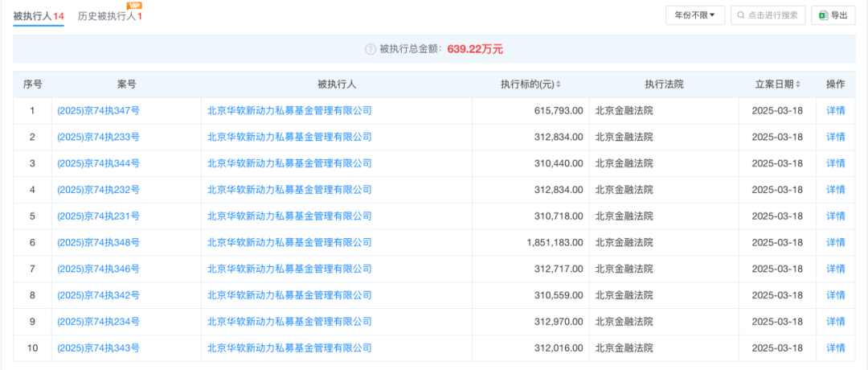Click 详情 for case 京74执343号
The image size is (868, 370).
coord(836,347)
